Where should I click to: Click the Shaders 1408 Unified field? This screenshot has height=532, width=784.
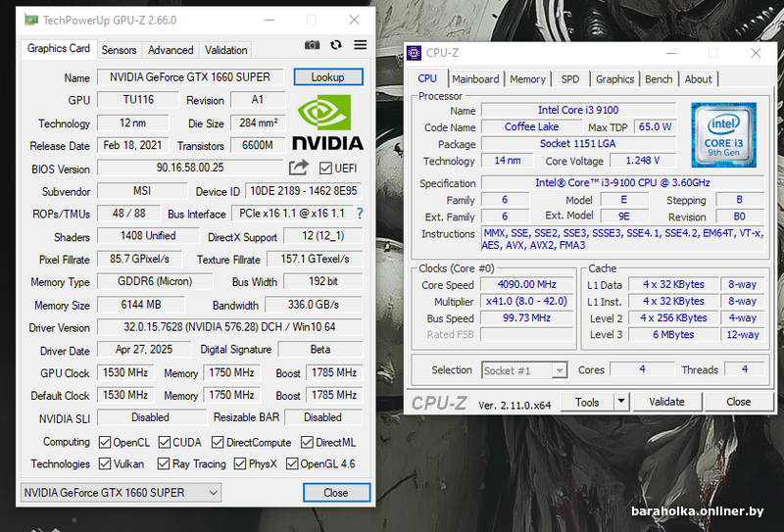point(148,235)
